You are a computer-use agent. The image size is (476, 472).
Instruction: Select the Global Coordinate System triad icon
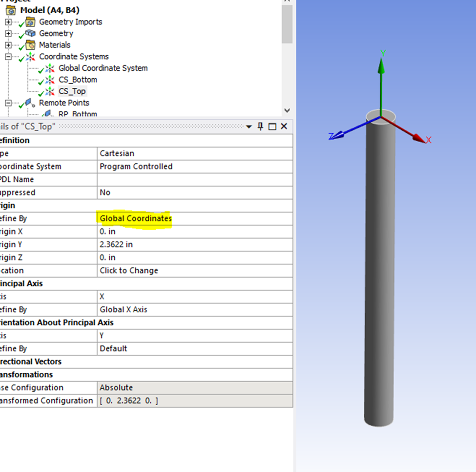50,68
